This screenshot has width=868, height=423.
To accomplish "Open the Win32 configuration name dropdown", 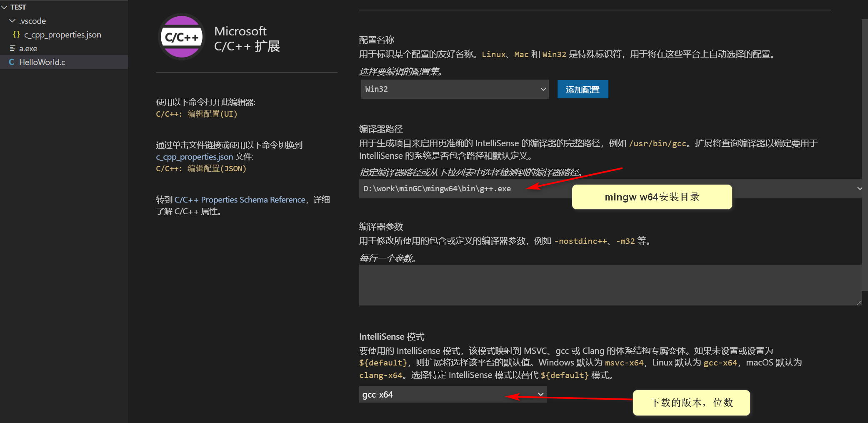I will pyautogui.click(x=455, y=89).
